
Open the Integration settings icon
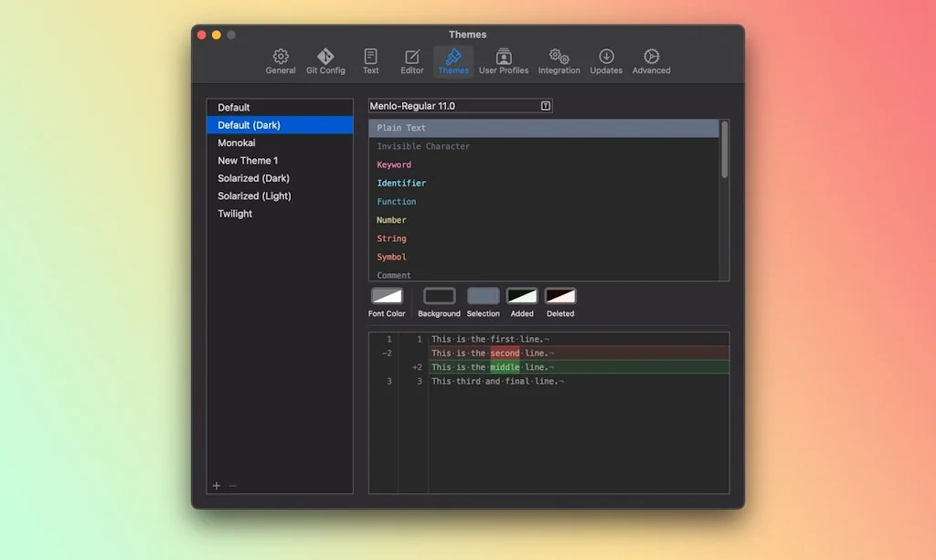pyautogui.click(x=559, y=59)
